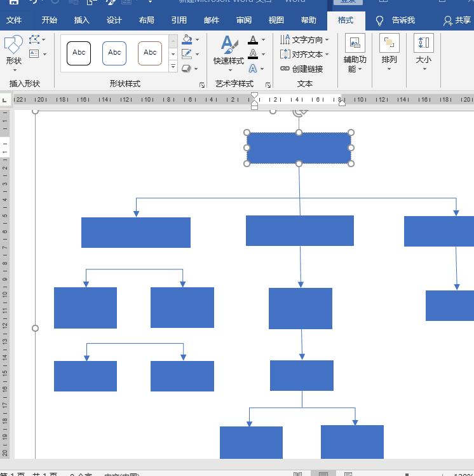Click the Text Outline A icon
The width and height of the screenshot is (474, 476).
pos(252,54)
